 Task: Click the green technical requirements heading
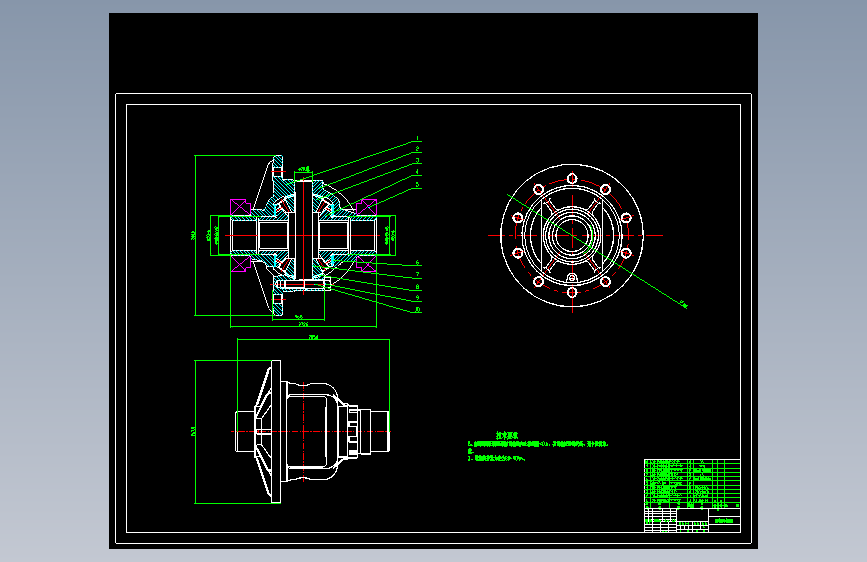click(507, 436)
